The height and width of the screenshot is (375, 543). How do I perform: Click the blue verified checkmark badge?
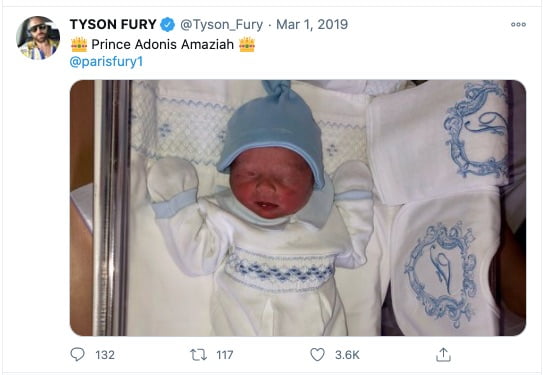click(168, 25)
